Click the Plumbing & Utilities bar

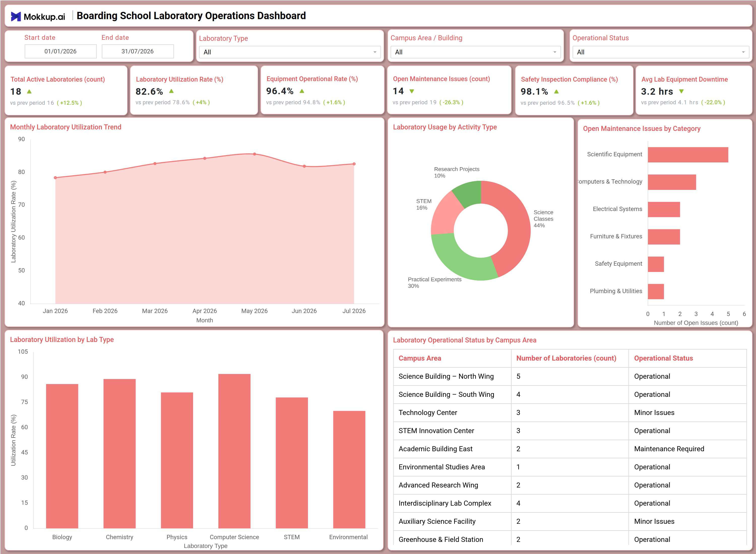[656, 291]
